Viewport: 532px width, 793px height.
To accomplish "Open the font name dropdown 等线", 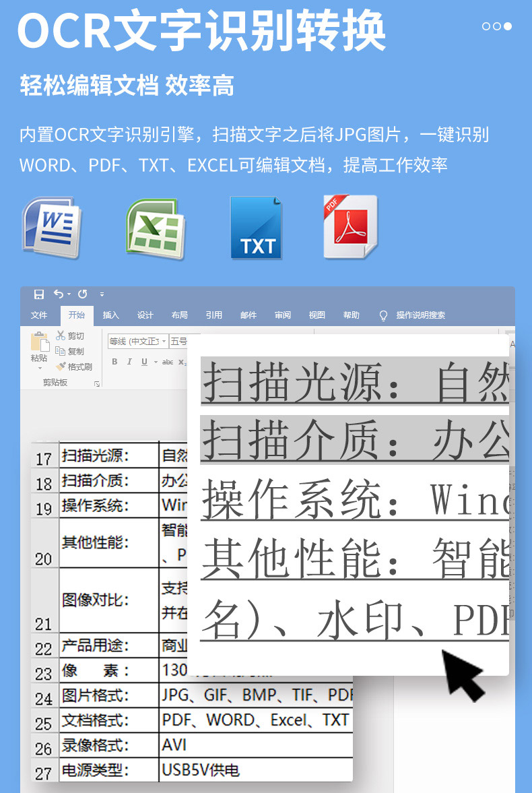I will [x=137, y=342].
